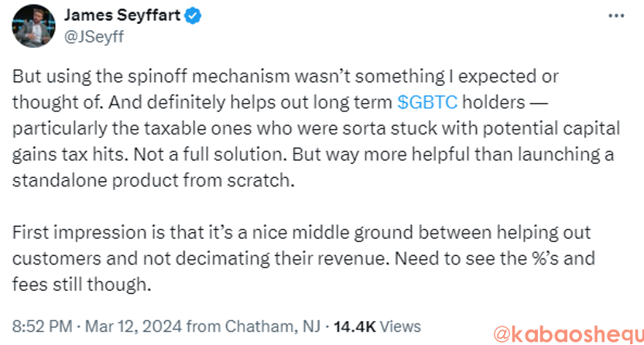Open the $GBTC cashtag link
The height and width of the screenshot is (345, 644).
[428, 101]
